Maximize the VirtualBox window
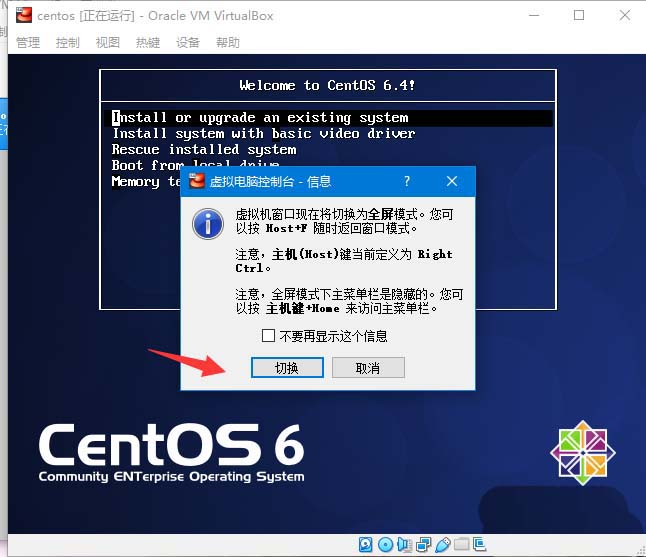 coord(579,15)
